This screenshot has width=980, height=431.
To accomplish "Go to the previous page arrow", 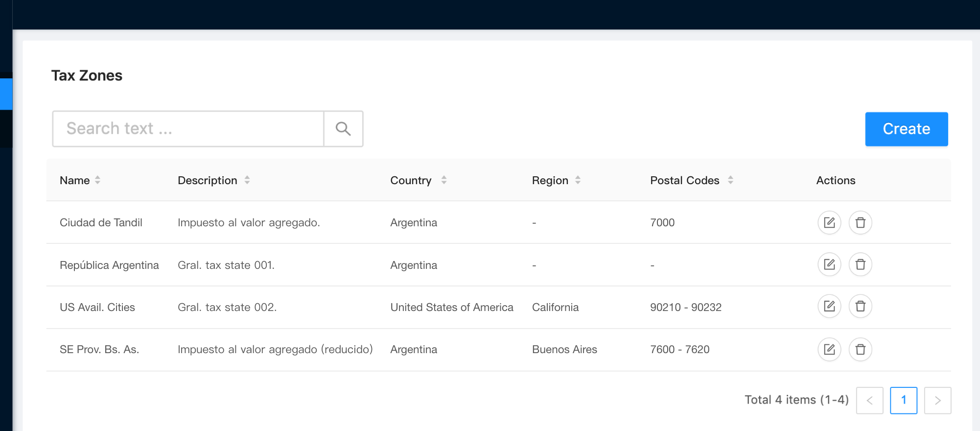I will 869,400.
